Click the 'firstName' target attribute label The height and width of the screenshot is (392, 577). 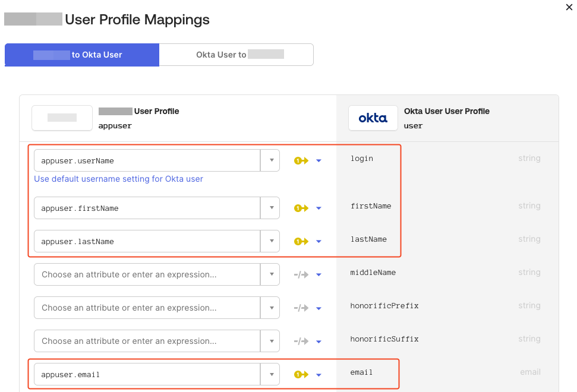coord(371,206)
